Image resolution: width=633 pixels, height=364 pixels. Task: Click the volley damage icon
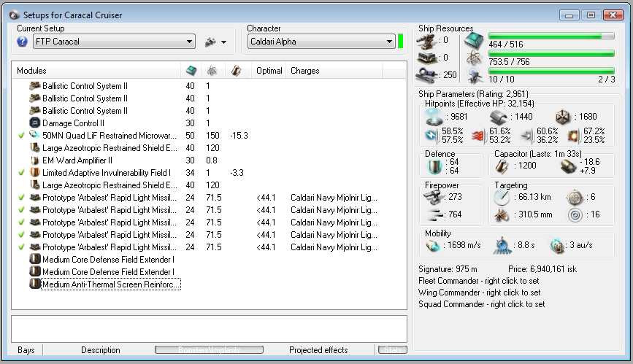434,214
